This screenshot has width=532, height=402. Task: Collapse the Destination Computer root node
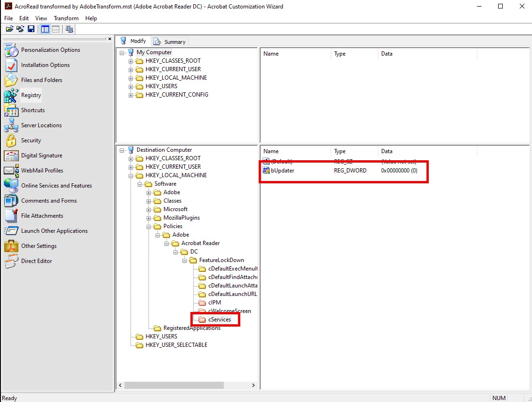(122, 150)
